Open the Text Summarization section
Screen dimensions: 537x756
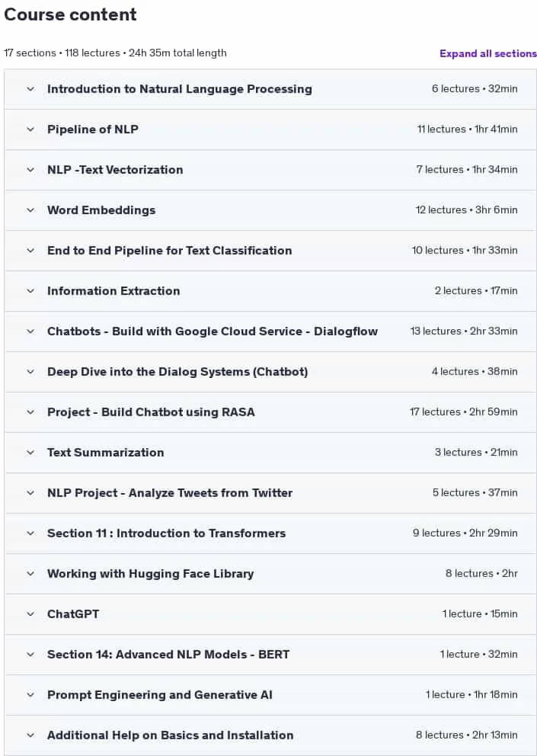point(270,453)
